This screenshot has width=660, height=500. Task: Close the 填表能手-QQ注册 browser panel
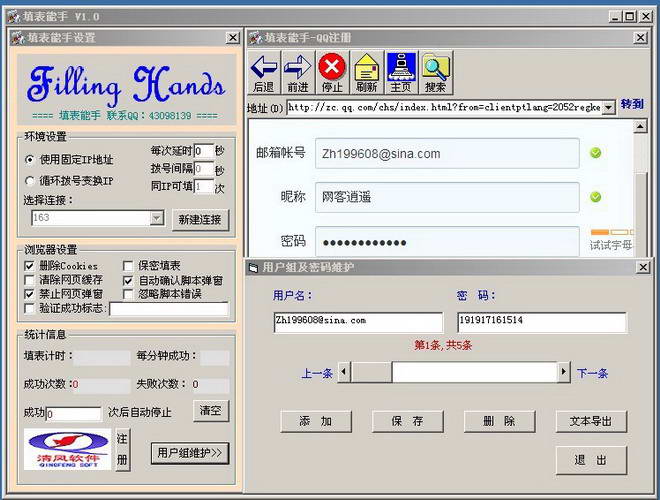click(x=640, y=37)
